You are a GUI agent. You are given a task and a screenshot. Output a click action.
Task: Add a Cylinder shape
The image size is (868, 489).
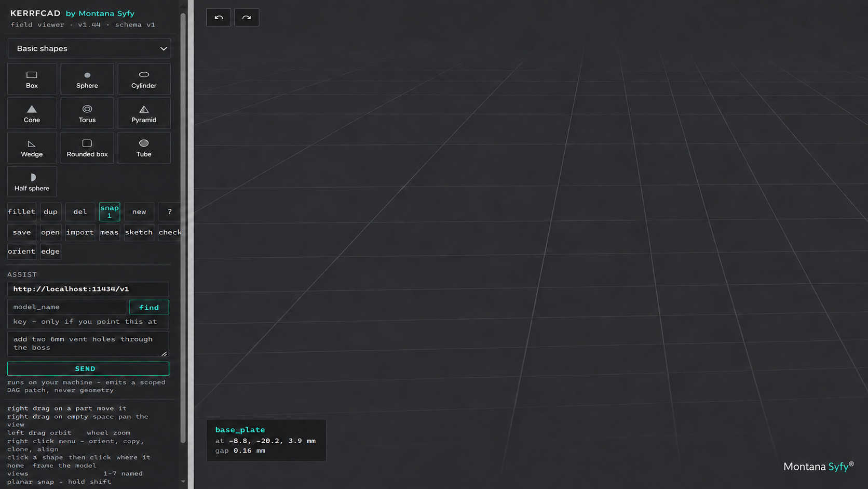(144, 79)
